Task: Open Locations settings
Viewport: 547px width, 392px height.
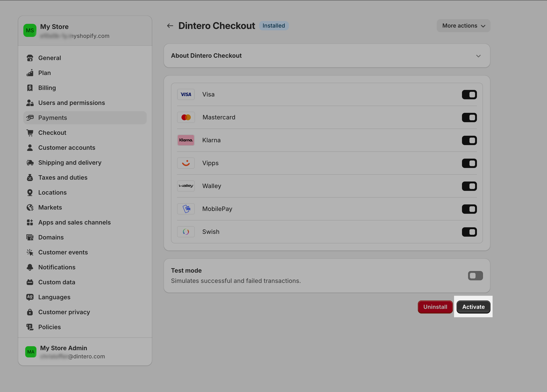Action: tap(85, 192)
